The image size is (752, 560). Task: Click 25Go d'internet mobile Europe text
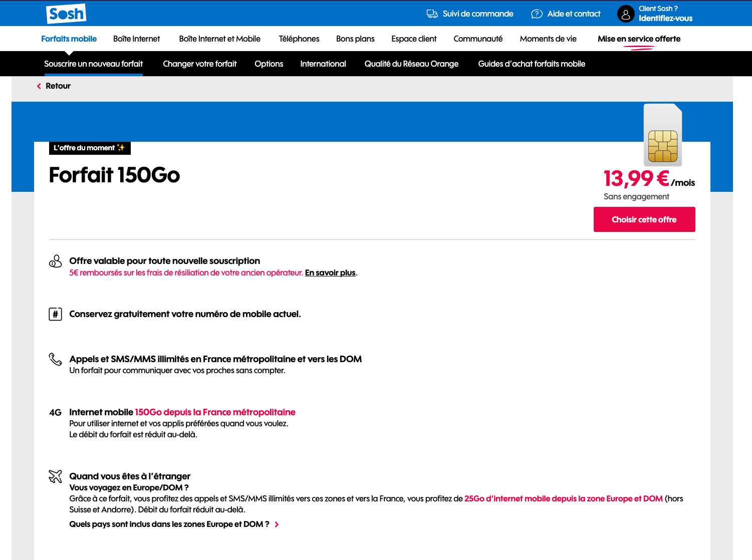point(564,499)
